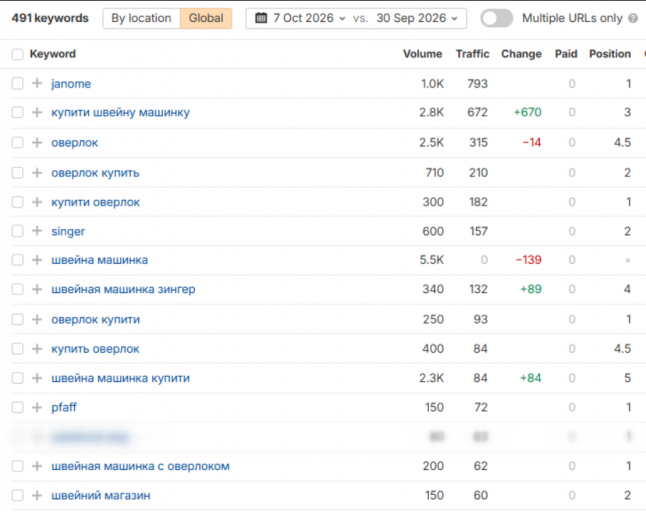Open the купить оверлок keyword link
This screenshot has width=646, height=512.
(95, 349)
